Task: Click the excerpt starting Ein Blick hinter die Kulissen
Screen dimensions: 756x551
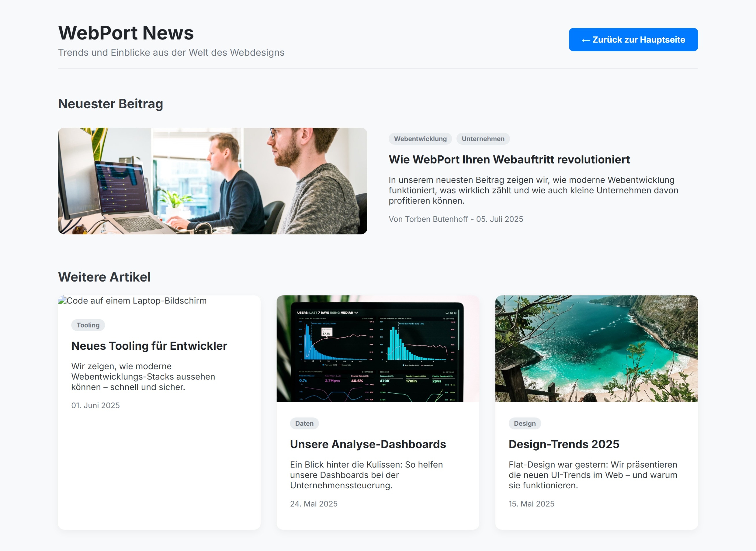Action: 366,475
